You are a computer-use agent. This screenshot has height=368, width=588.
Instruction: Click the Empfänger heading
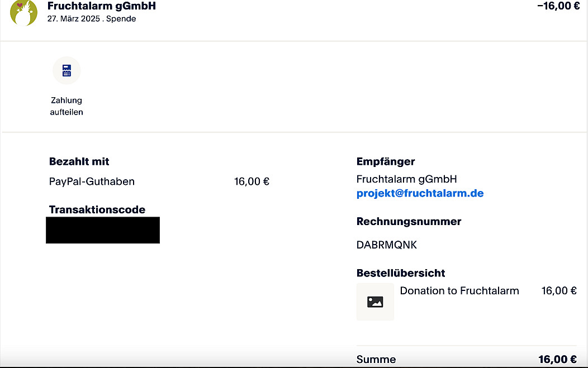coord(386,161)
